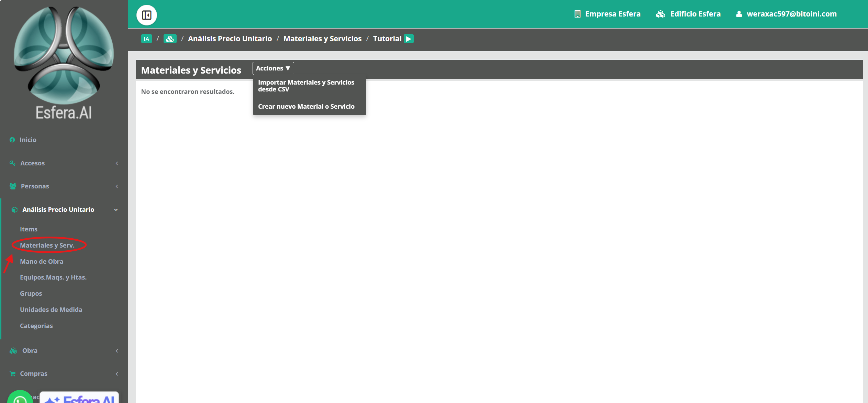Viewport: 868px width, 403px height.
Task: Open the Acciones dropdown
Action: point(273,68)
